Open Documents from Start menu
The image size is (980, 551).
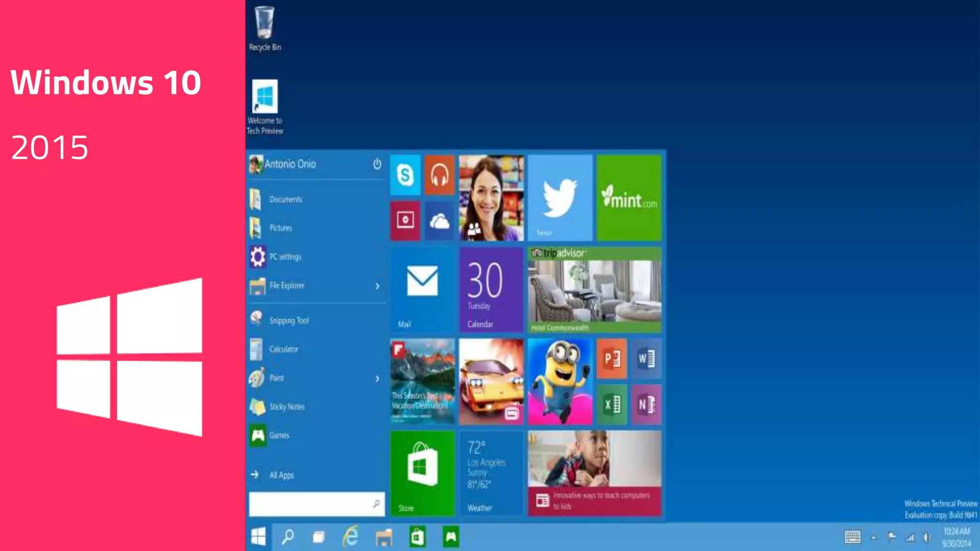coord(317,199)
